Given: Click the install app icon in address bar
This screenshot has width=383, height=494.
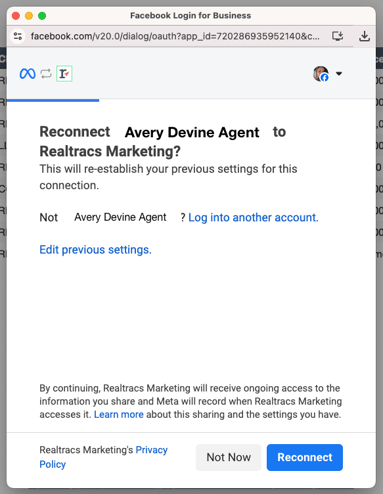Looking at the screenshot, I should tap(337, 36).
